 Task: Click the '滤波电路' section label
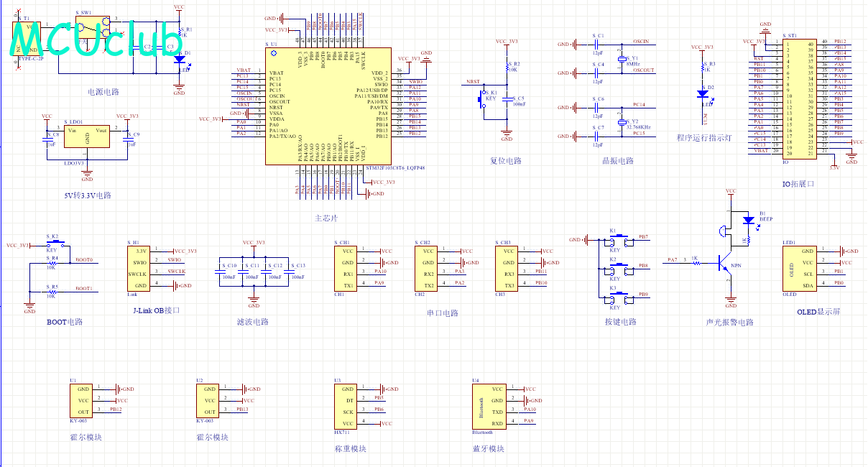tap(253, 322)
